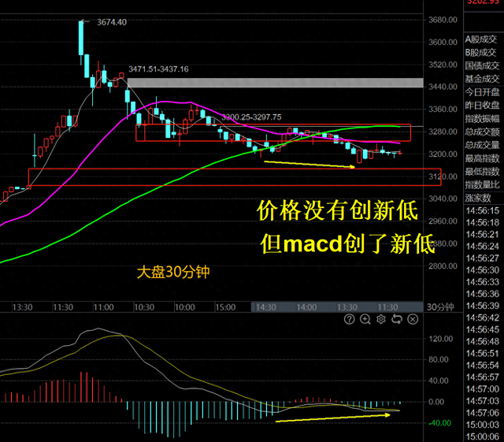
Task: Click the 3600.00 price axis label
Action: pos(443,42)
